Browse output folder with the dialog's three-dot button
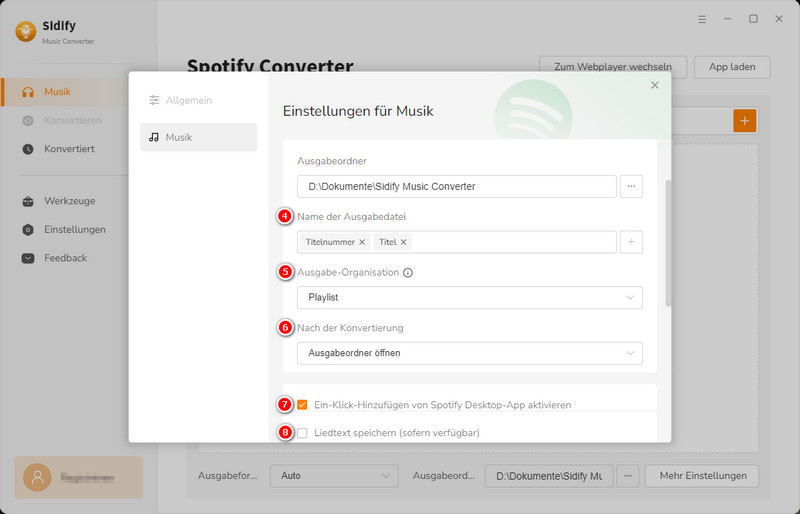Image resolution: width=800 pixels, height=514 pixels. 631,186
